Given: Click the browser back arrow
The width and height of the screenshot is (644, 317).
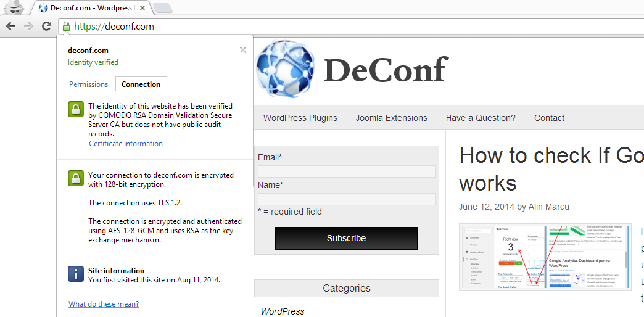Looking at the screenshot, I should [10, 27].
